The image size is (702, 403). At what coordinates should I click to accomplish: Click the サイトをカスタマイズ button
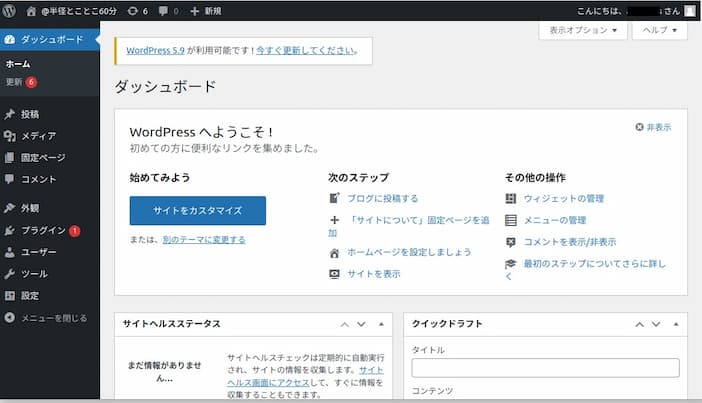[197, 210]
